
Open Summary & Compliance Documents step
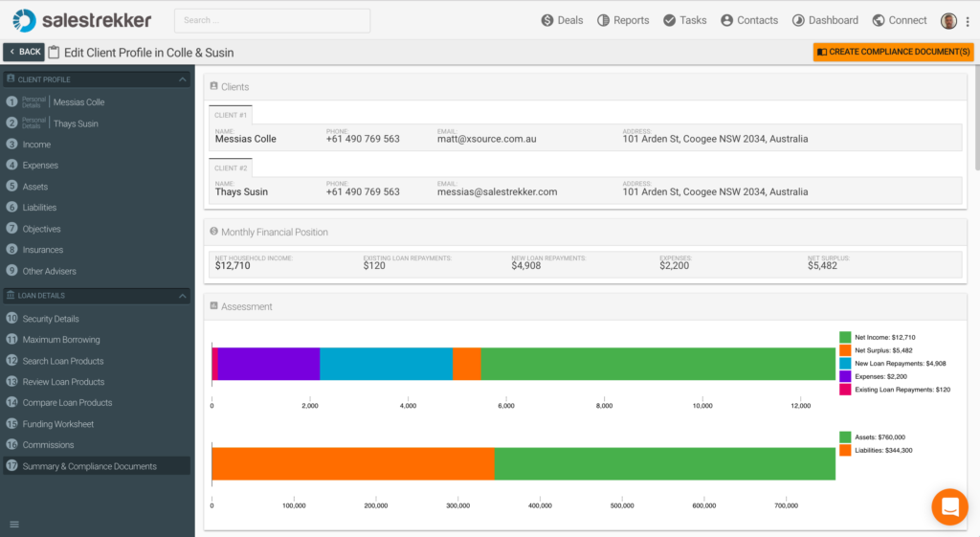[97, 466]
